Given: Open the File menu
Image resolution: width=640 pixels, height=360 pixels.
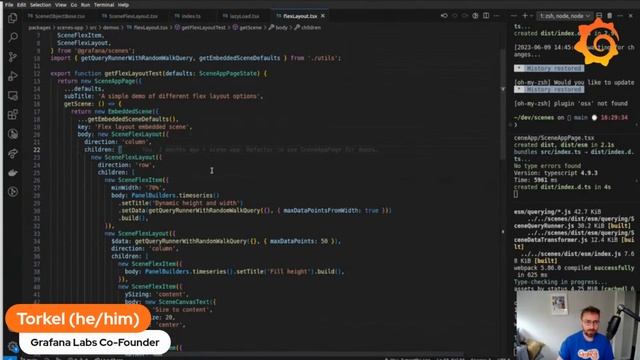Looking at the screenshot, I should coord(9,5).
